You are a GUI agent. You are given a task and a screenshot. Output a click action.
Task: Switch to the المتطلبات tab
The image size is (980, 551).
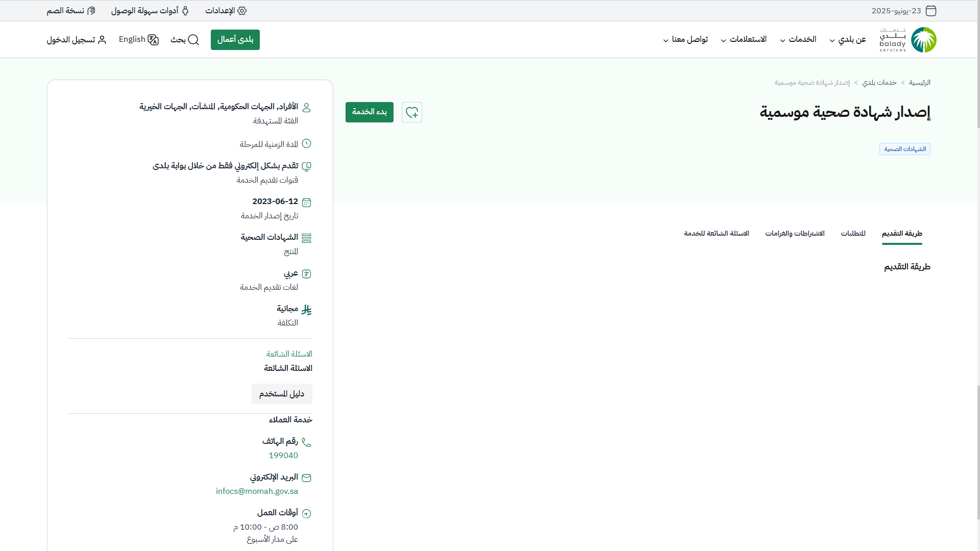pyautogui.click(x=853, y=234)
